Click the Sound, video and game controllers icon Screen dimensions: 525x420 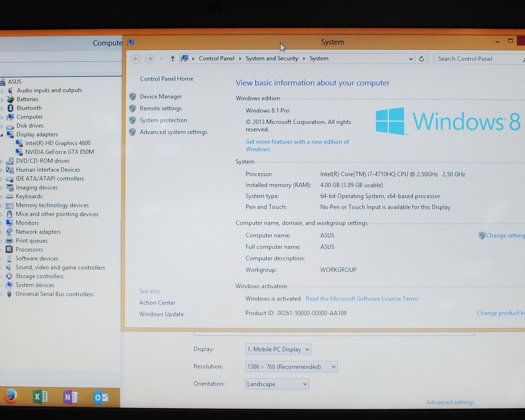point(9,267)
